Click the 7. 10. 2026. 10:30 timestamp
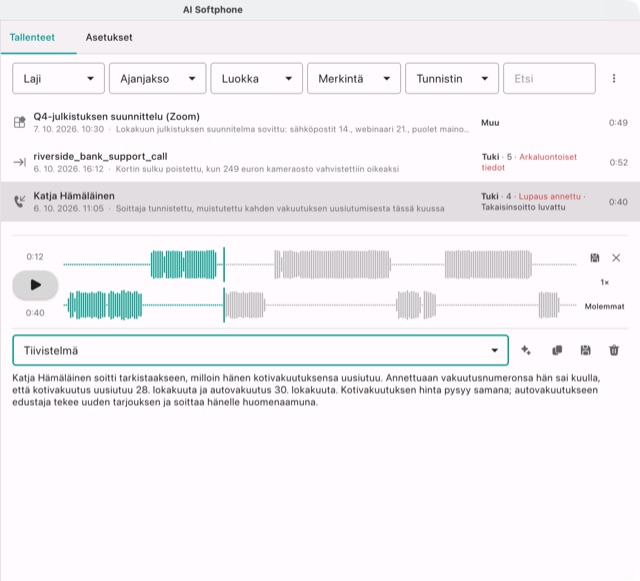 [69, 129]
